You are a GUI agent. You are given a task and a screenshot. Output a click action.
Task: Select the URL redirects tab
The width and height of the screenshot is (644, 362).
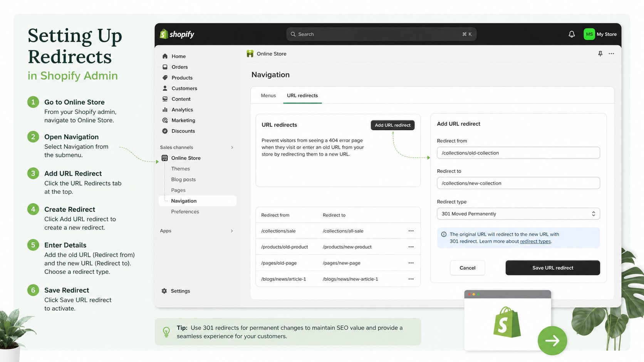click(x=302, y=95)
